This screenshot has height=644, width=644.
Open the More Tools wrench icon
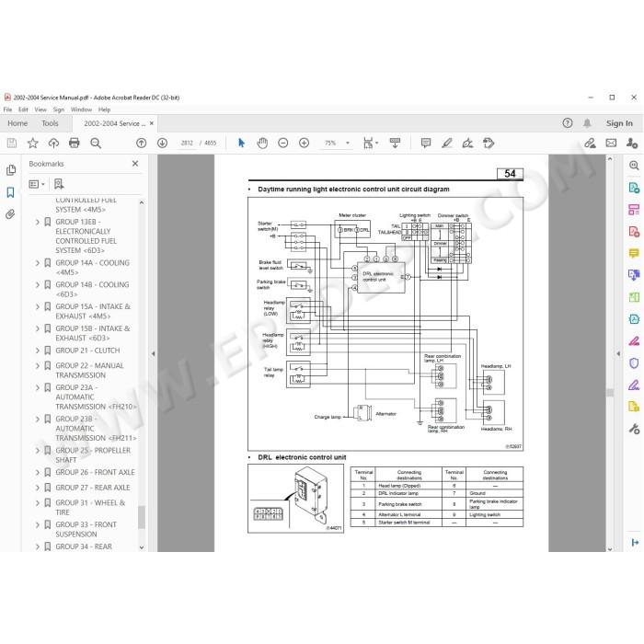[x=634, y=430]
